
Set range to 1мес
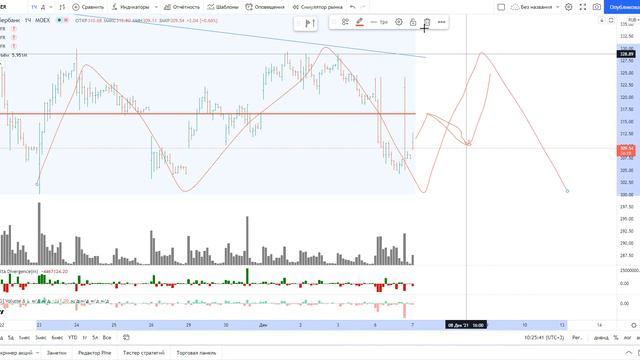(x=24, y=338)
